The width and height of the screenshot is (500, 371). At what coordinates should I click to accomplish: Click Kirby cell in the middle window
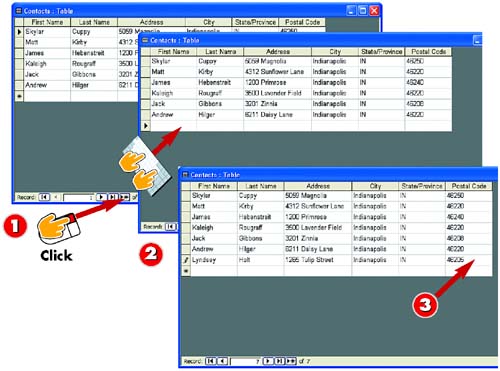click(x=220, y=72)
